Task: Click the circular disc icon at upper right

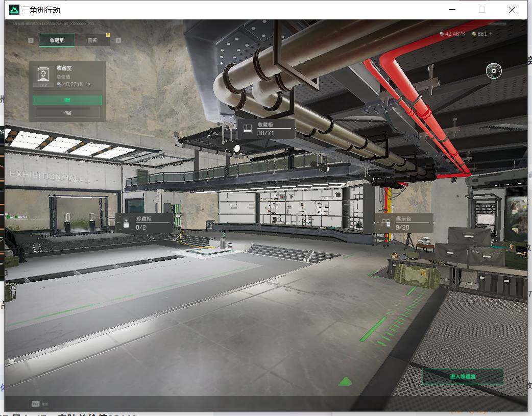Action: [494, 70]
